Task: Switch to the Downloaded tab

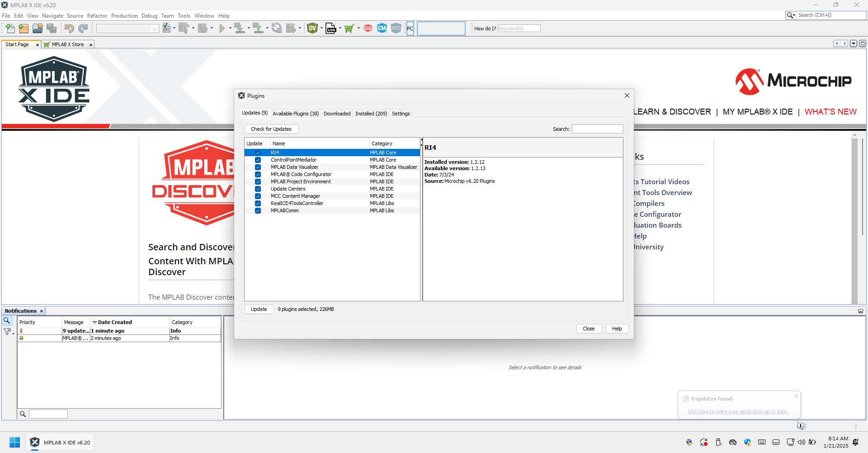Action: point(337,114)
